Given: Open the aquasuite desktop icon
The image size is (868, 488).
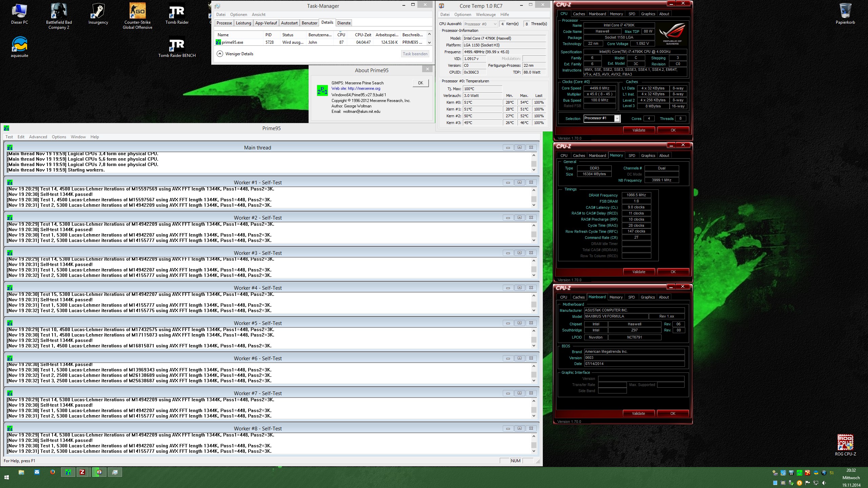Looking at the screenshot, I should (20, 47).
